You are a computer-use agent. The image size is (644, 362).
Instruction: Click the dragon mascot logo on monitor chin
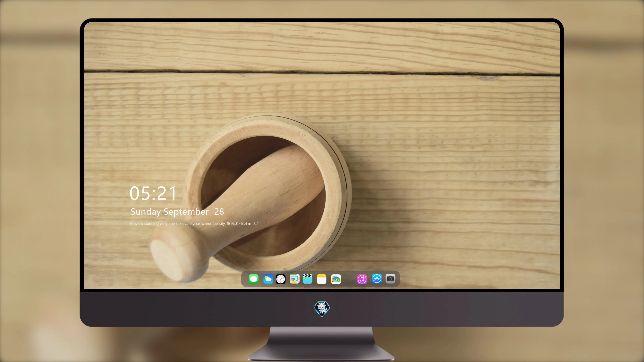coord(322,309)
